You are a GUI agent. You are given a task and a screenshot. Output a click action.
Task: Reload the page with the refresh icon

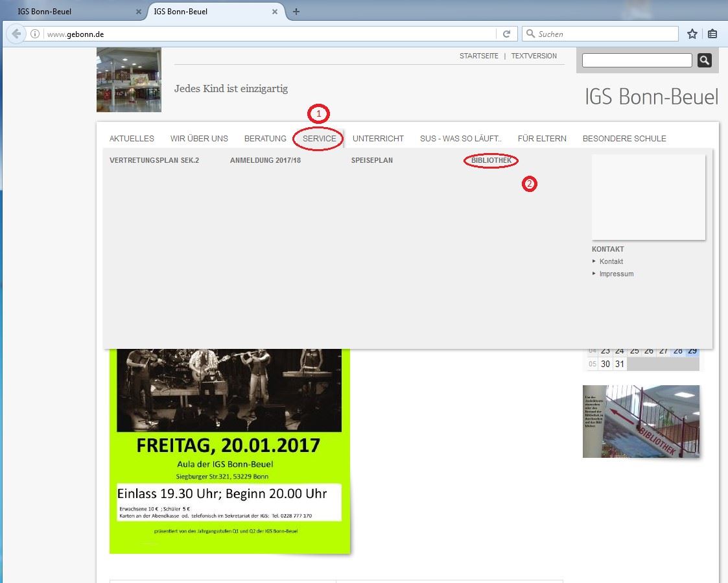[507, 34]
